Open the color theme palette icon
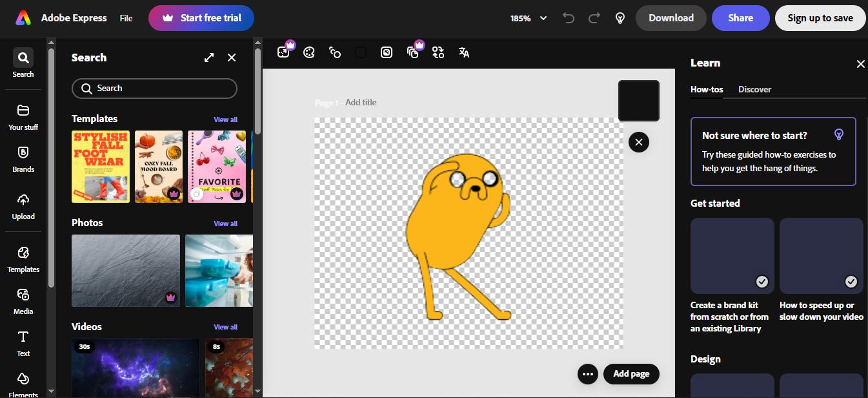The image size is (868, 398). point(309,52)
